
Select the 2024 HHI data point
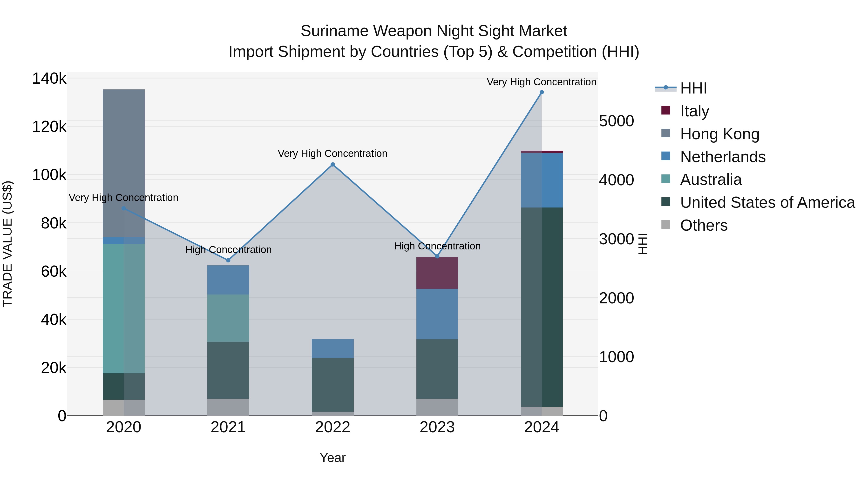pyautogui.click(x=542, y=92)
